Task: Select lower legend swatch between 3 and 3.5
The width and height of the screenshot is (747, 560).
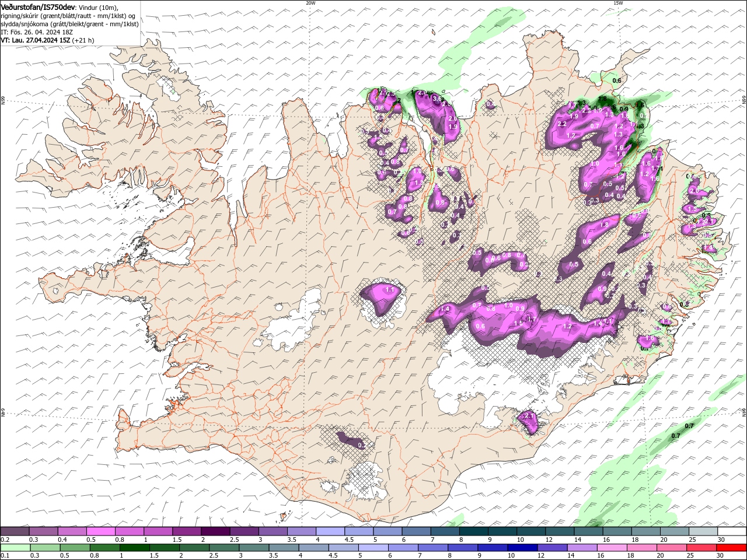Action: pyautogui.click(x=253, y=548)
